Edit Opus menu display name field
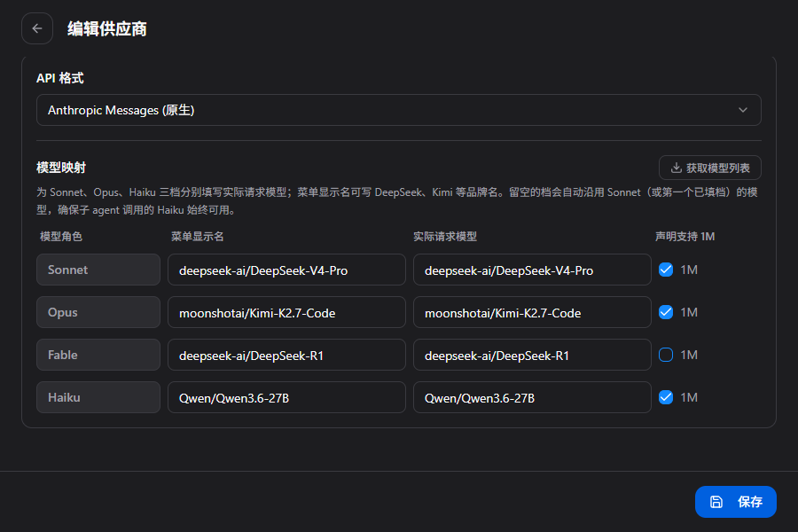 coord(286,312)
